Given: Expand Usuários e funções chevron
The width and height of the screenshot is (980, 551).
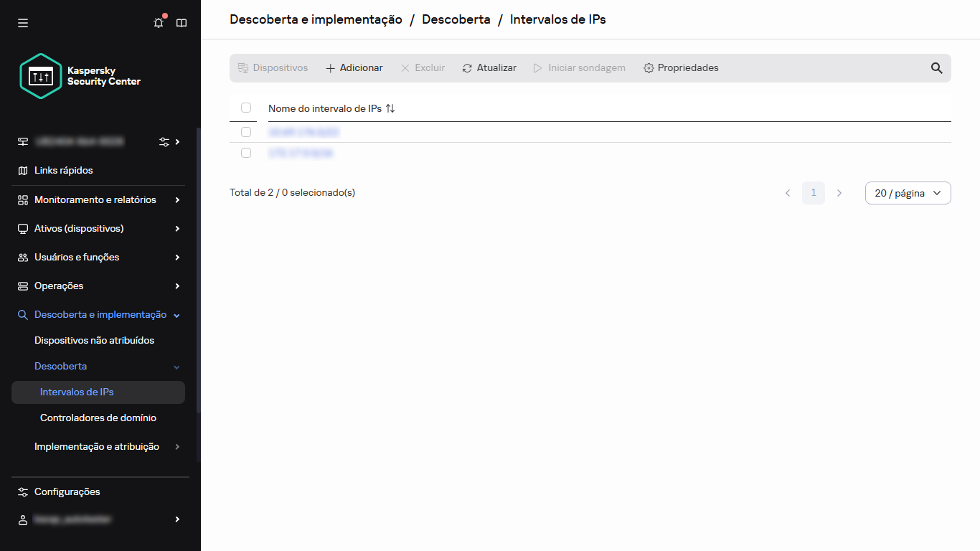Looking at the screenshot, I should 177,258.
